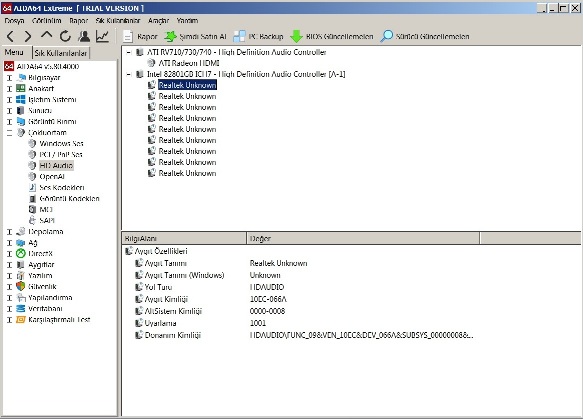Select SAPI in the tree
583x419 pixels.
pos(47,220)
